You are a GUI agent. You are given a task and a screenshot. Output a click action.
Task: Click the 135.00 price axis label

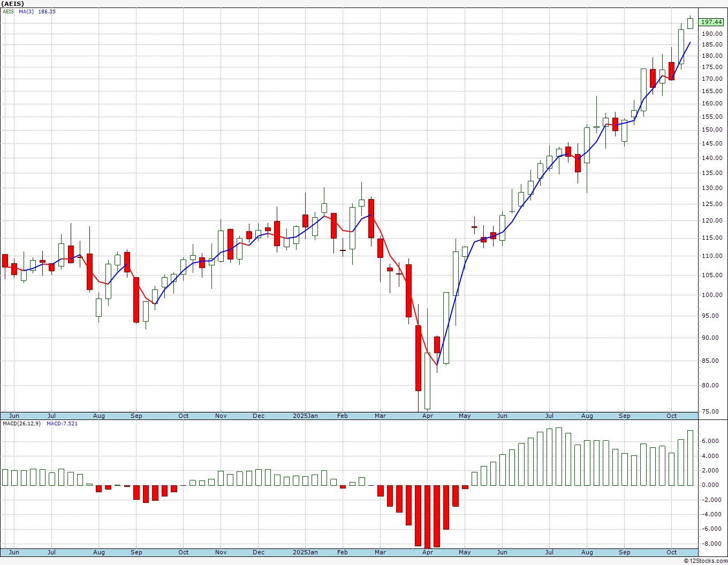[712, 173]
